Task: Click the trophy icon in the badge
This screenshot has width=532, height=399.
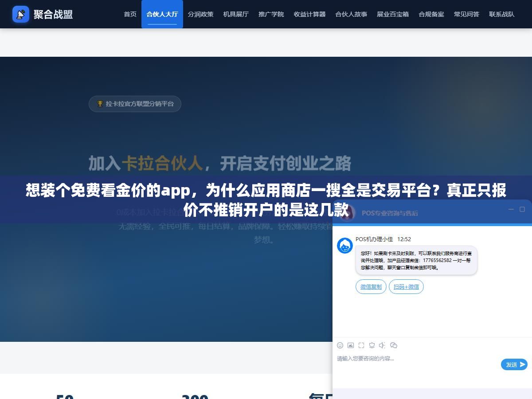Action: (100, 104)
